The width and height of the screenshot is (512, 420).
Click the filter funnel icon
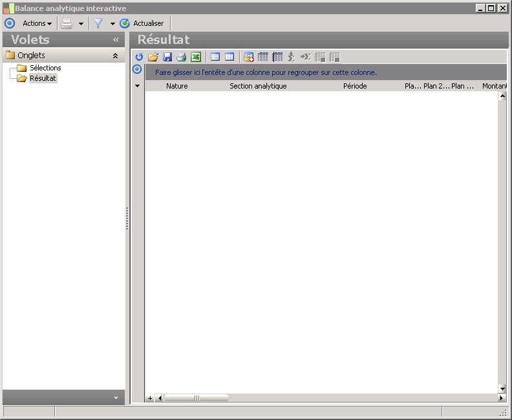(x=98, y=23)
